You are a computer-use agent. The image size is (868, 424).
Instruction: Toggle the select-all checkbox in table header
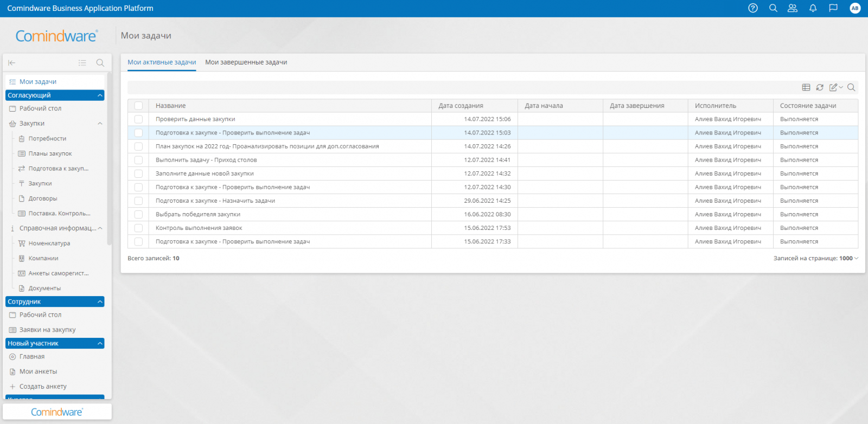pyautogui.click(x=138, y=106)
